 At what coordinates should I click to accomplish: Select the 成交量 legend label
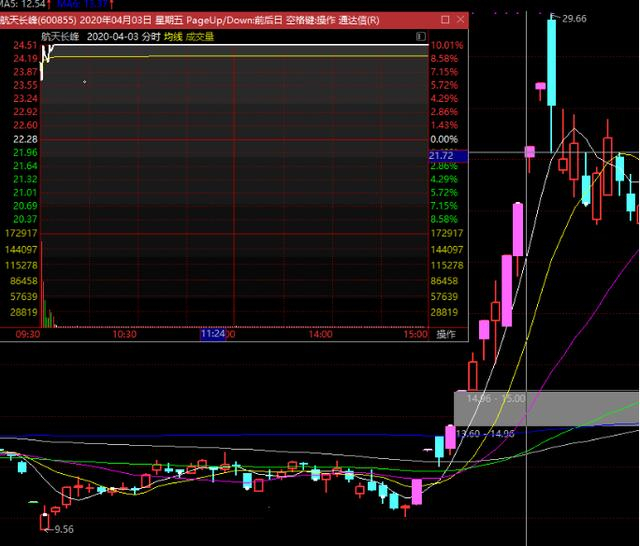(x=200, y=37)
